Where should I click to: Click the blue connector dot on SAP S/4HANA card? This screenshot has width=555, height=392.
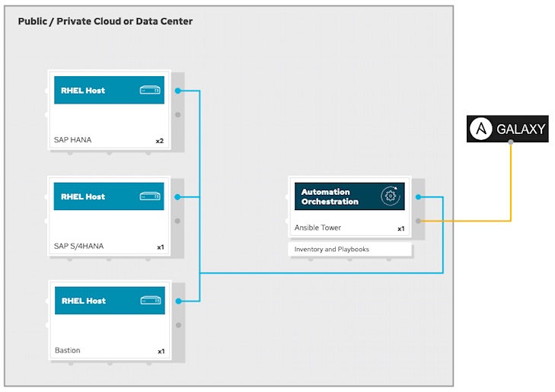tap(177, 196)
